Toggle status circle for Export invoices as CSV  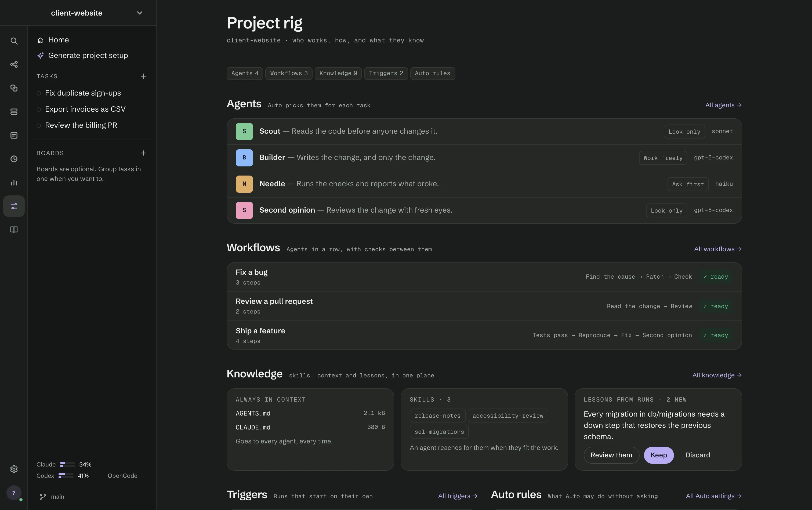click(x=38, y=110)
